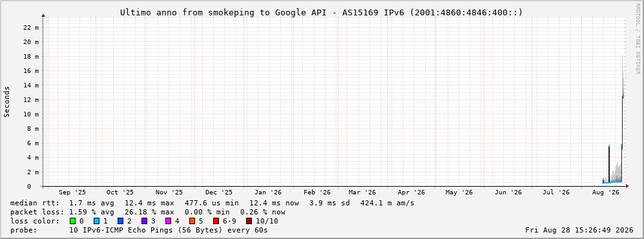Viewport: 644px width, 239px height.
Task: Click the Sep '25 axis label
Action: (x=72, y=192)
